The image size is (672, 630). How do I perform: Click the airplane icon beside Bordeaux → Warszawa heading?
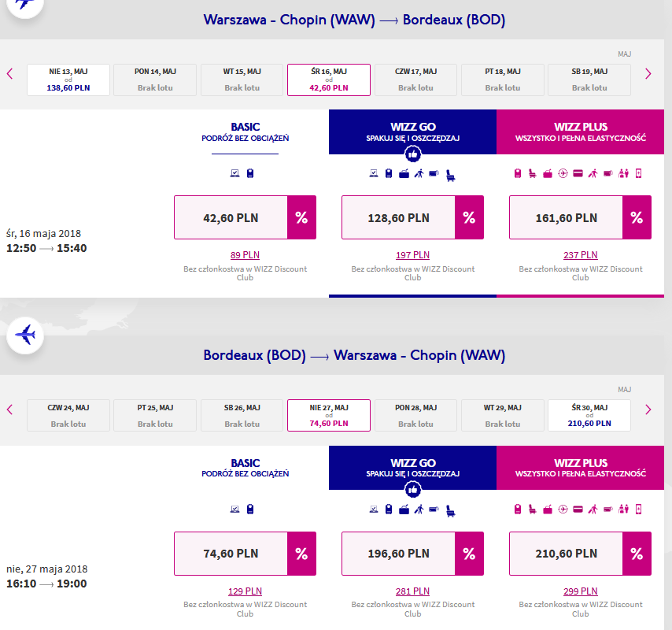[25, 335]
